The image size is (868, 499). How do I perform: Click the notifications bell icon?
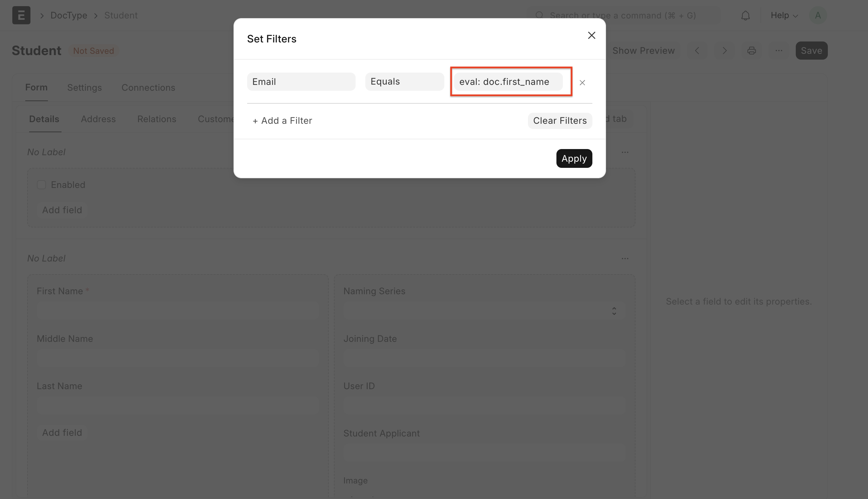tap(745, 16)
